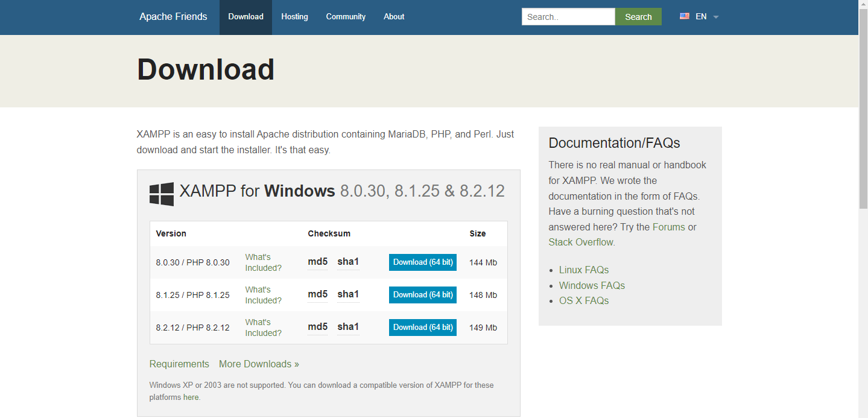This screenshot has height=418, width=868.
Task: Open the Requirements link
Action: tap(179, 364)
